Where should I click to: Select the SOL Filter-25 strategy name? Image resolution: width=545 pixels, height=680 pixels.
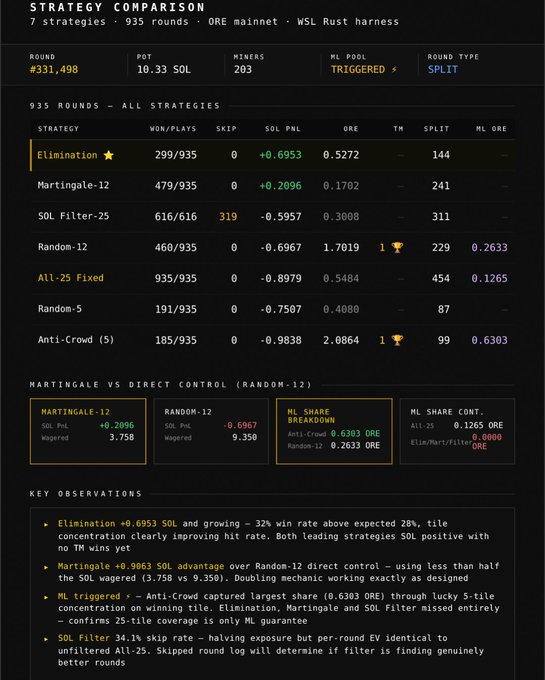coord(73,216)
